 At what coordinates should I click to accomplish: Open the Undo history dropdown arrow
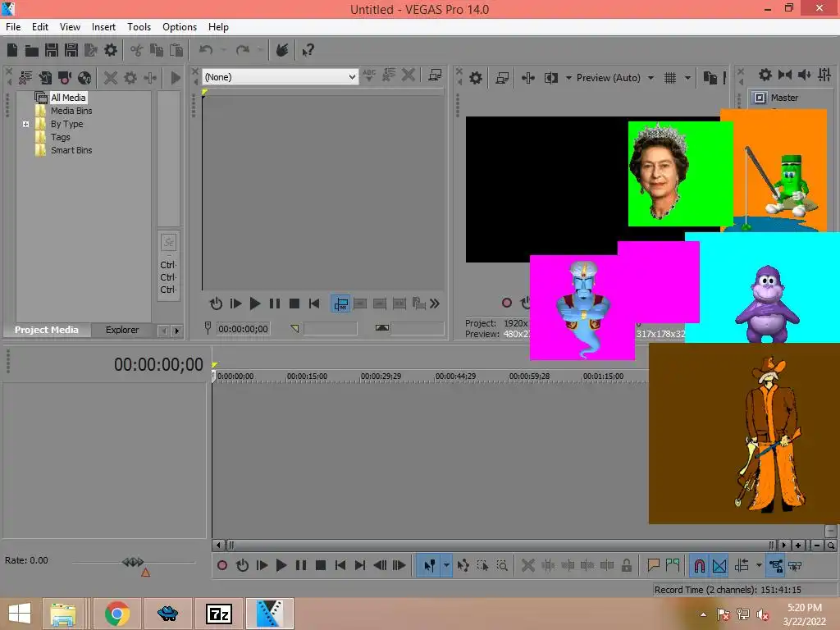(x=223, y=50)
